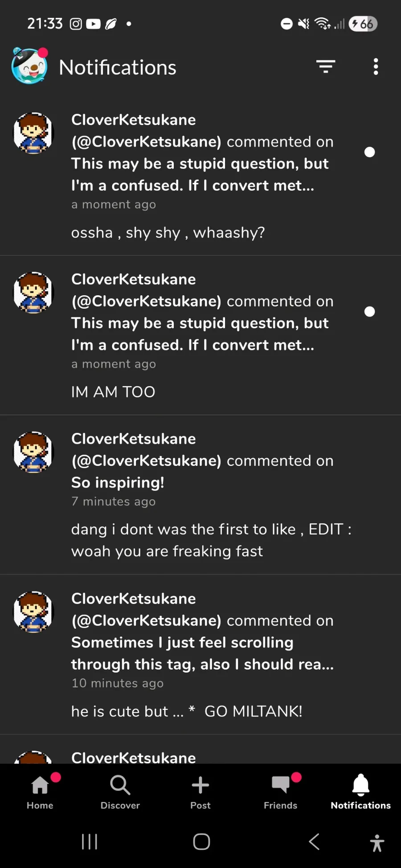Open the Android recent apps button
Viewport: 401px width, 868px height.
pos(90,842)
